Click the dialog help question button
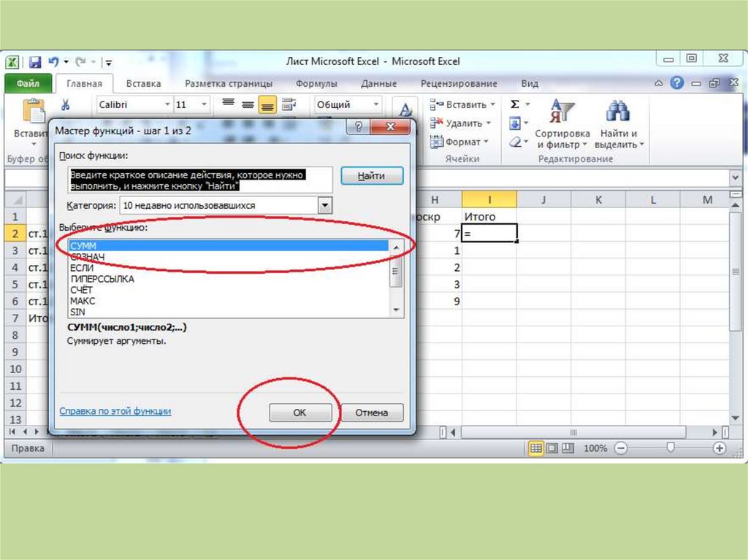The image size is (748, 560). (x=358, y=126)
